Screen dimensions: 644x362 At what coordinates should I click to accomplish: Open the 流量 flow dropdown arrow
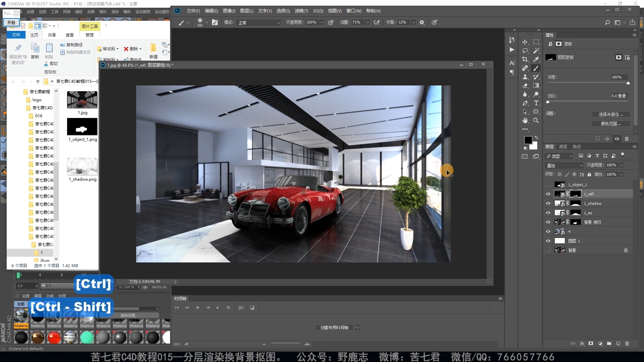click(x=367, y=22)
